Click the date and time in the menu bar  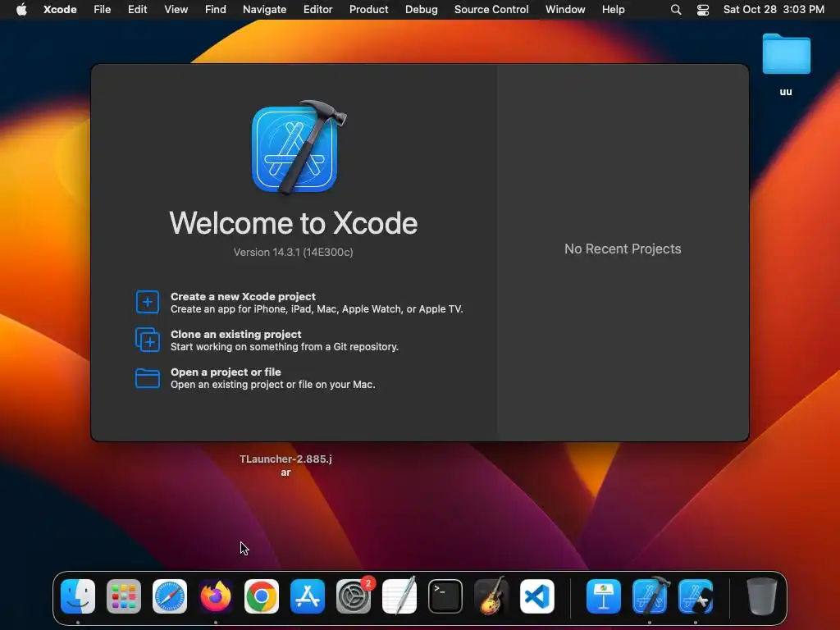[774, 9]
